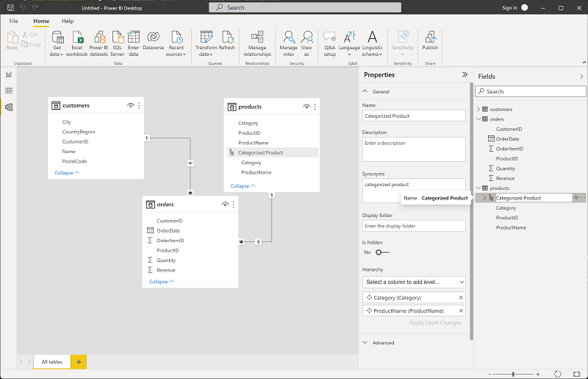Open Manage relationships dialog
The image size is (588, 379).
(x=257, y=43)
